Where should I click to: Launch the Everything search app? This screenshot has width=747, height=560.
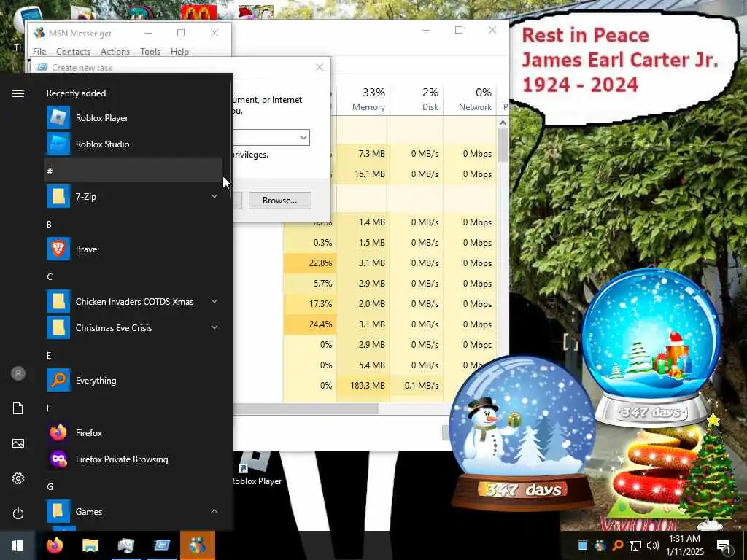coord(133,380)
